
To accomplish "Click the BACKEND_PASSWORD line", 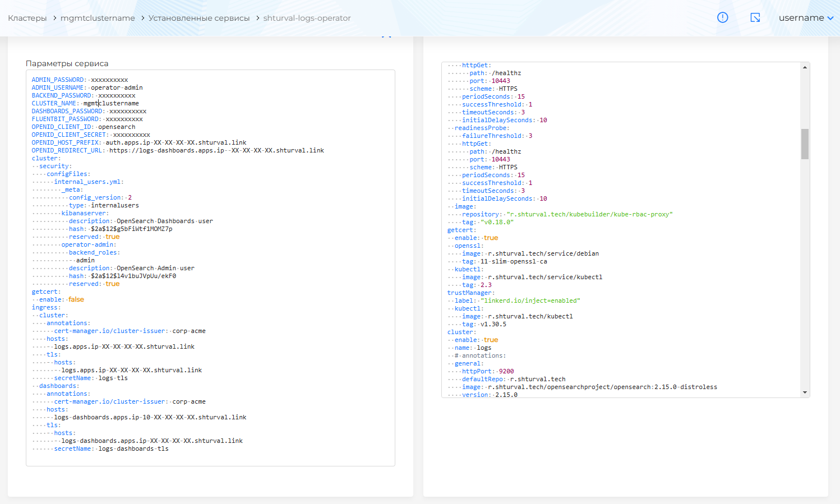I will pos(84,95).
